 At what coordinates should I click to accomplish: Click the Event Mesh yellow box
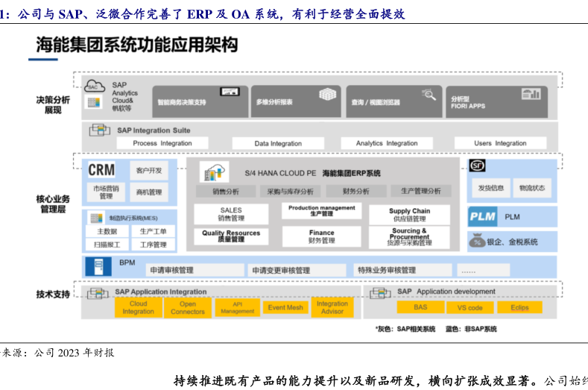[x=285, y=307]
